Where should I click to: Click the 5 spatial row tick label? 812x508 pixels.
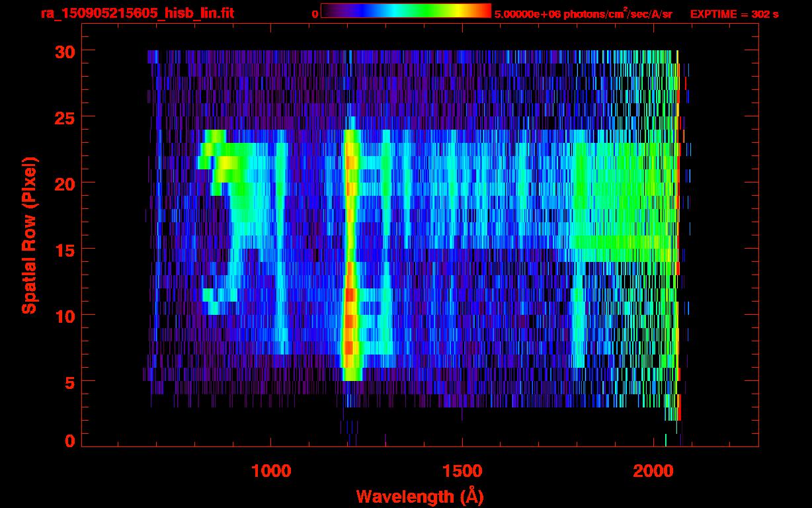(70, 382)
